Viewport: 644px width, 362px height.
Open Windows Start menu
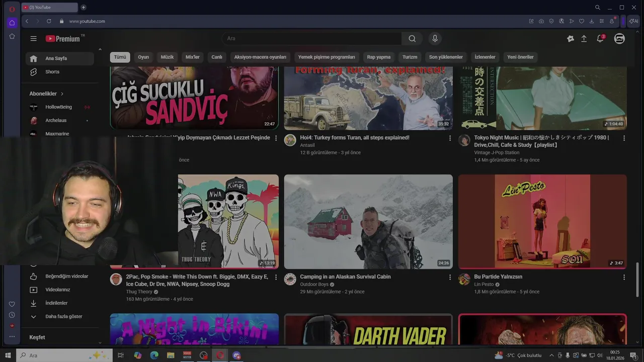click(8, 355)
